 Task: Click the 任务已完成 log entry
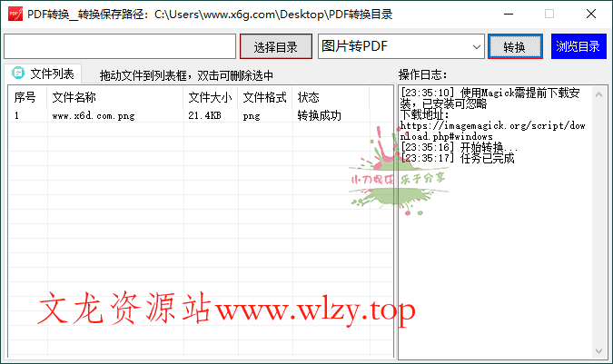coord(458,158)
